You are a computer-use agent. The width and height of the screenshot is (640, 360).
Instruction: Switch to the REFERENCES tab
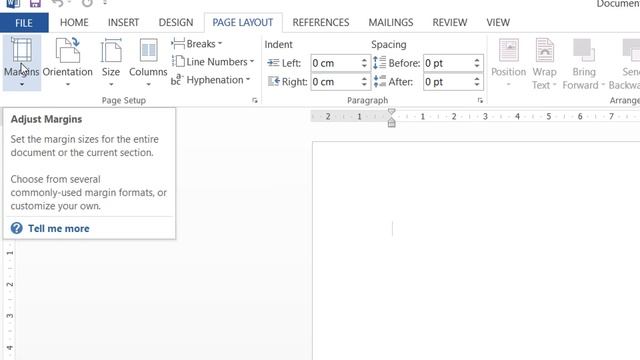click(321, 22)
